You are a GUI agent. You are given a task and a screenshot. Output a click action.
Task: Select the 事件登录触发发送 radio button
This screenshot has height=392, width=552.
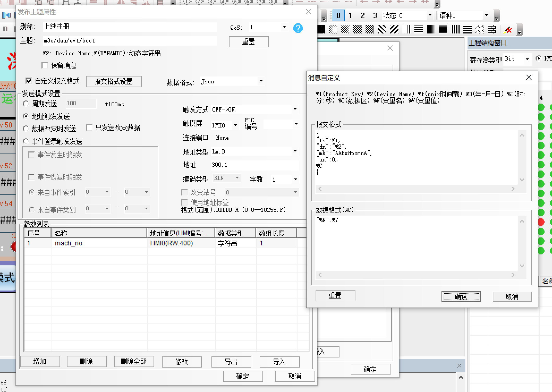point(26,141)
